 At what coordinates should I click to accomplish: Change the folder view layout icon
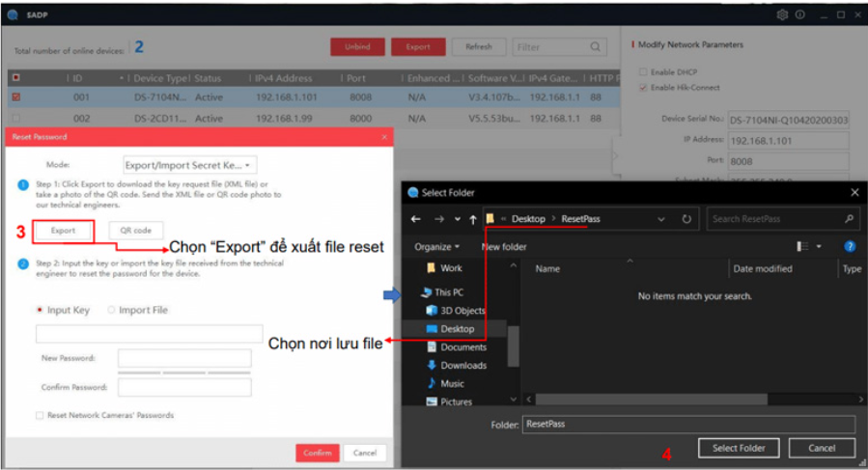(x=802, y=247)
